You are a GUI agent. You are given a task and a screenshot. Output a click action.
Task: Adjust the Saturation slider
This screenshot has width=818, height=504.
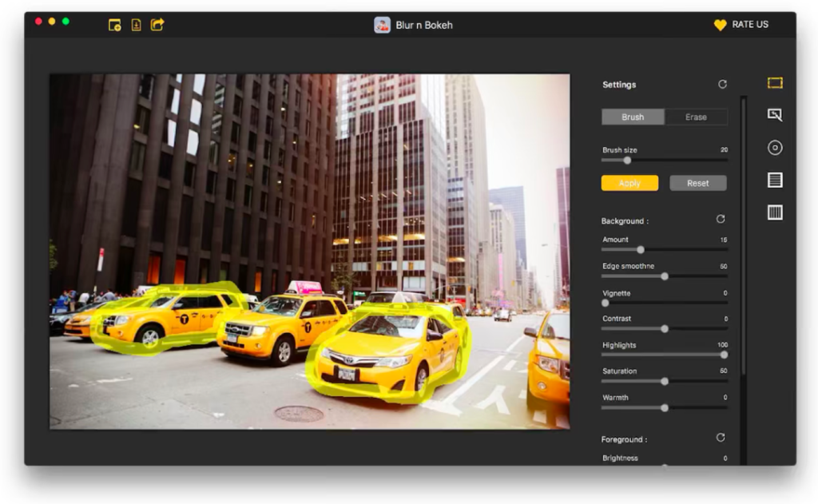[665, 381]
